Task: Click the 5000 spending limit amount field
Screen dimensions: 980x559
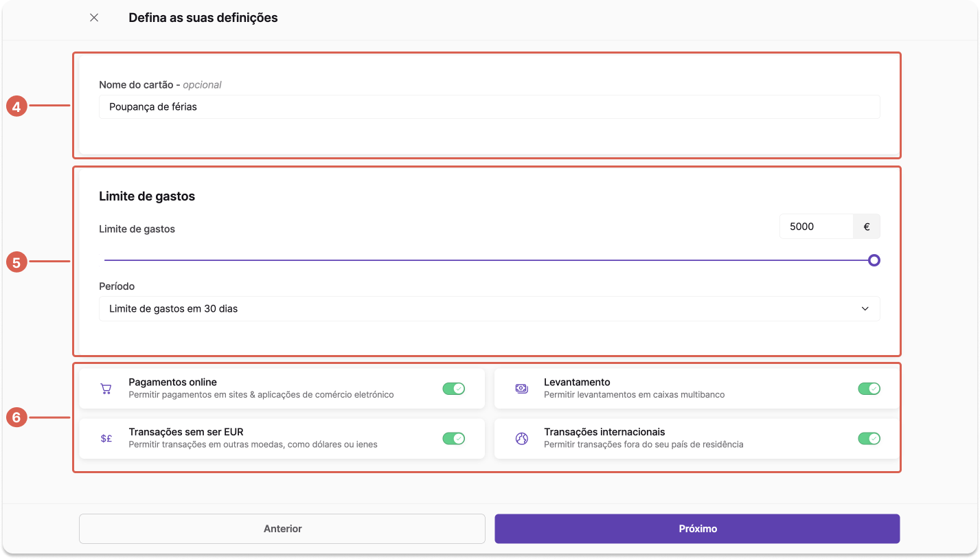Action: click(817, 227)
